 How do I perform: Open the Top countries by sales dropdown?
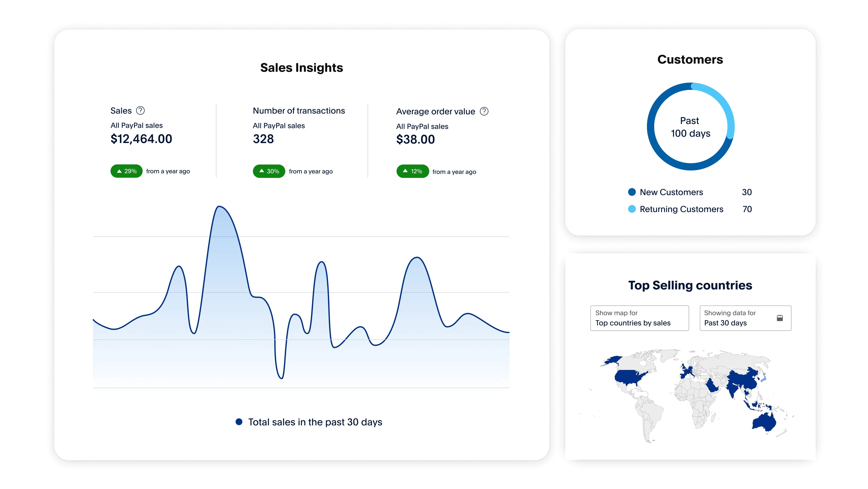click(x=639, y=323)
